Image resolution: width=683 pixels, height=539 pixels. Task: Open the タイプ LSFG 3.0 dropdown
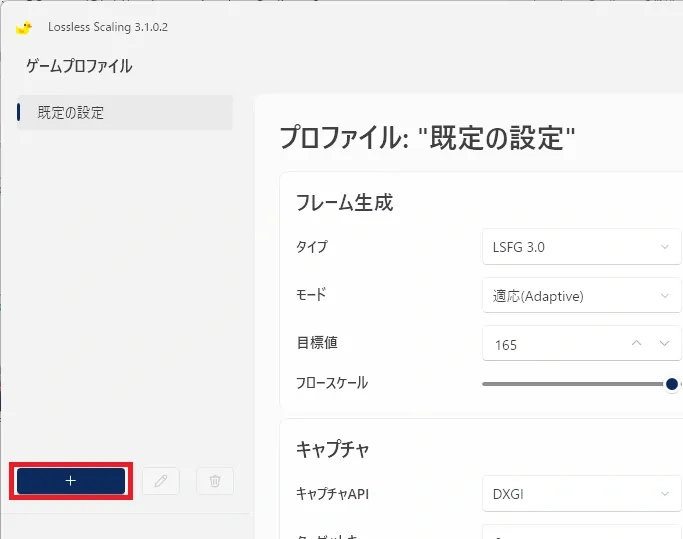[582, 247]
